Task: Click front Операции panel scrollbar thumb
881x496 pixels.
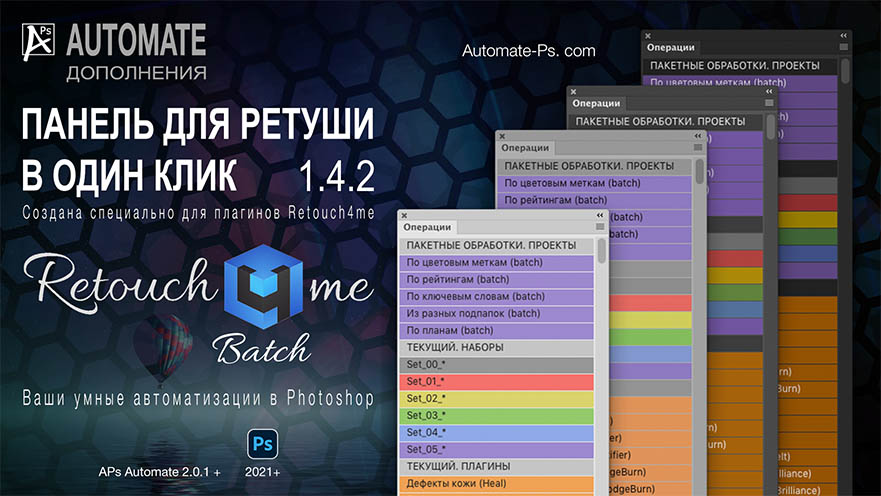Action: point(602,251)
